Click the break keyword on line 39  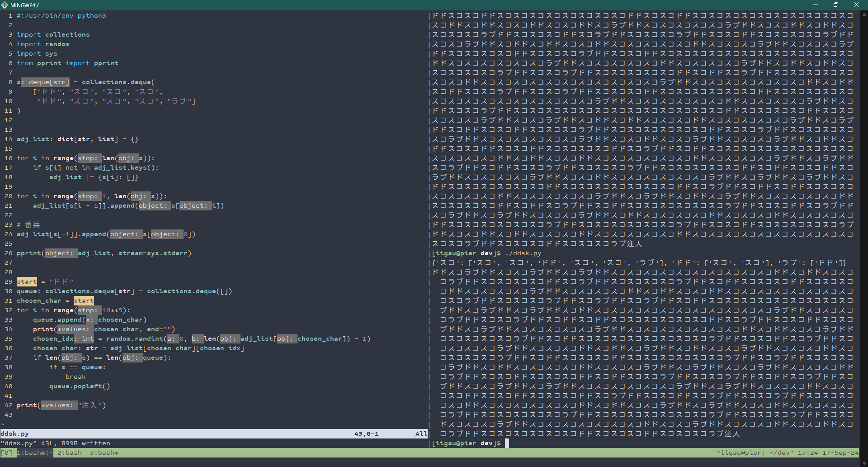point(75,377)
